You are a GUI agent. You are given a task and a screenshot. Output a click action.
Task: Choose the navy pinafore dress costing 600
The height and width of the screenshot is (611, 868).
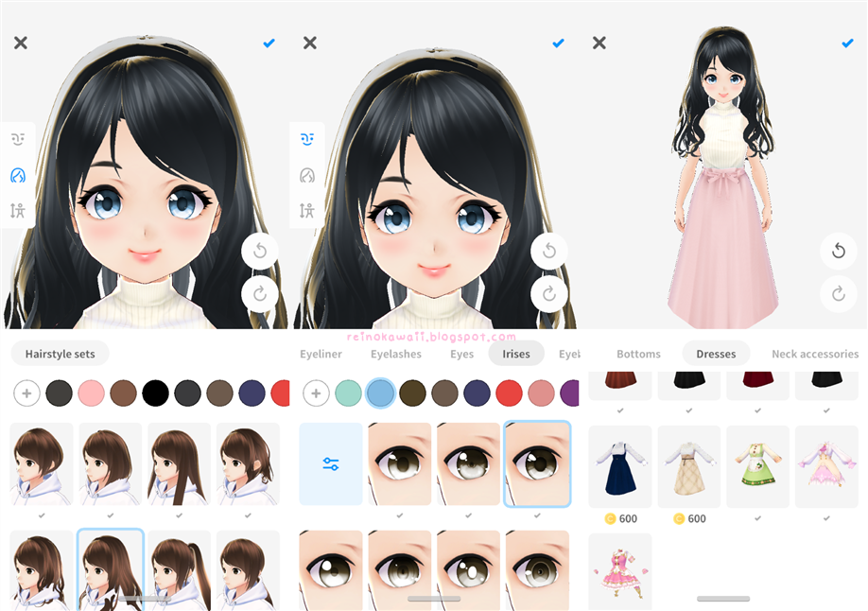pos(620,467)
